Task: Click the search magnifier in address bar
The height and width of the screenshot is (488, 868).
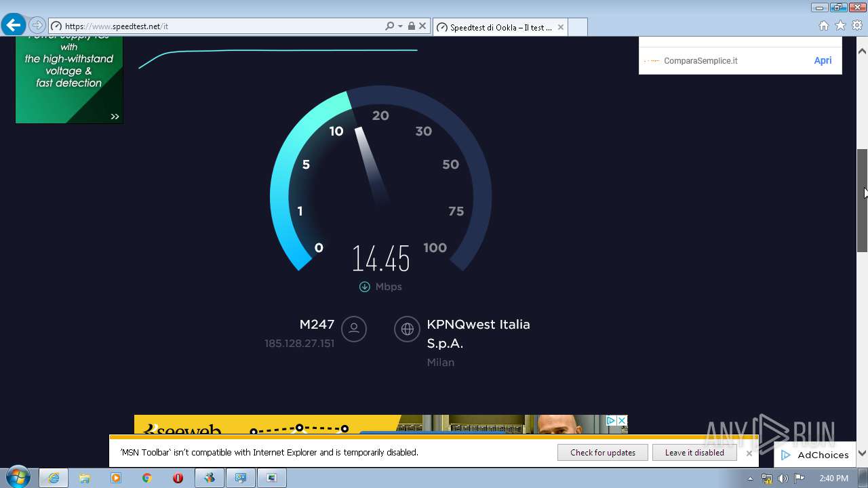Action: click(389, 26)
